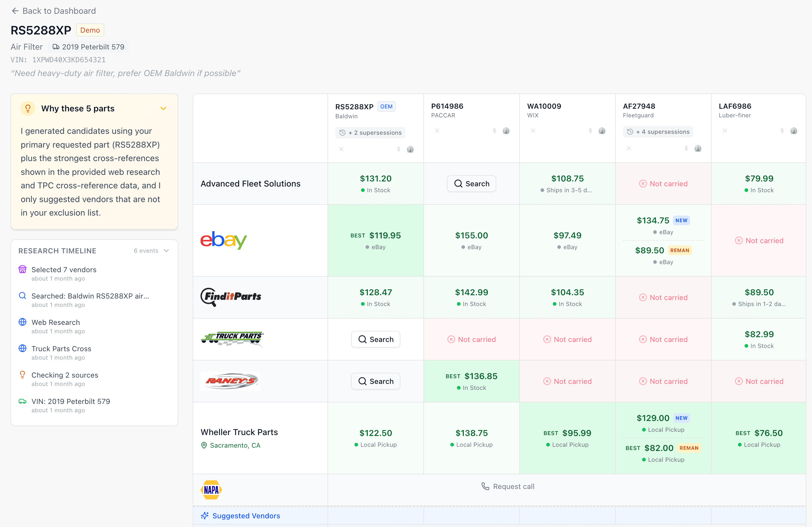Screen dimensions: 812x527
Task: Search Truck Parts vendor for RS5288XP
Action: [376, 339]
